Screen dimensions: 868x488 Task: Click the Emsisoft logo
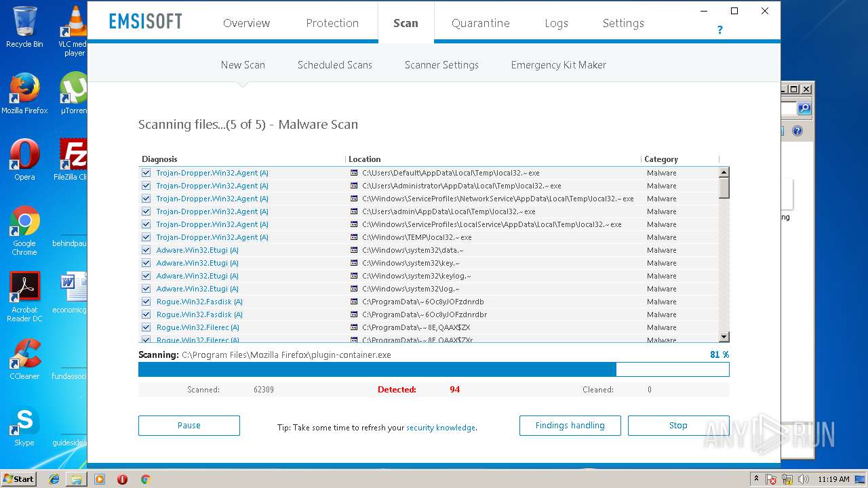tap(146, 21)
